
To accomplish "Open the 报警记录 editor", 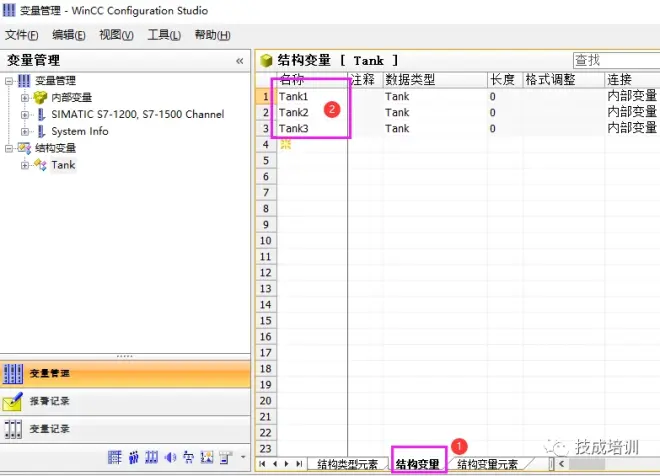I will (x=125, y=401).
